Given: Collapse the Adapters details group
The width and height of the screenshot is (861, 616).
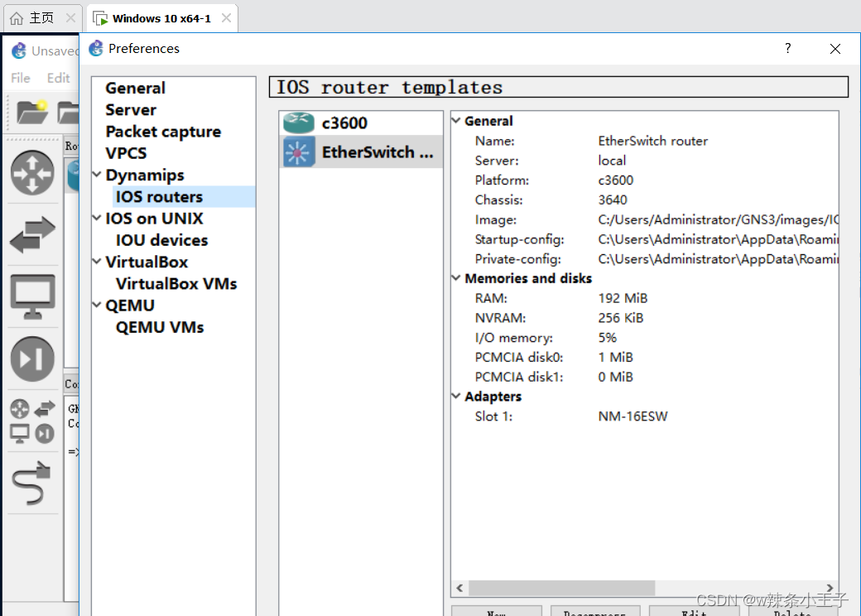Looking at the screenshot, I should tap(456, 396).
